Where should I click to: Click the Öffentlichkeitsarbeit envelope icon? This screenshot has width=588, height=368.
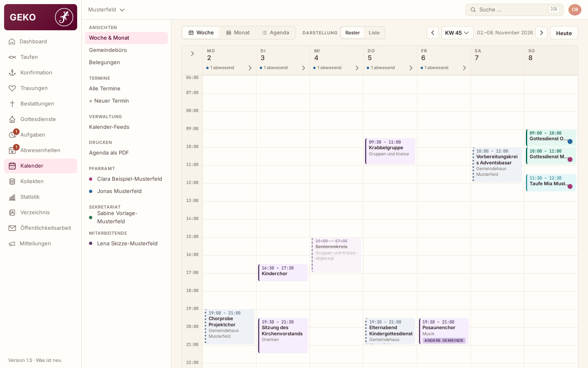(12, 228)
